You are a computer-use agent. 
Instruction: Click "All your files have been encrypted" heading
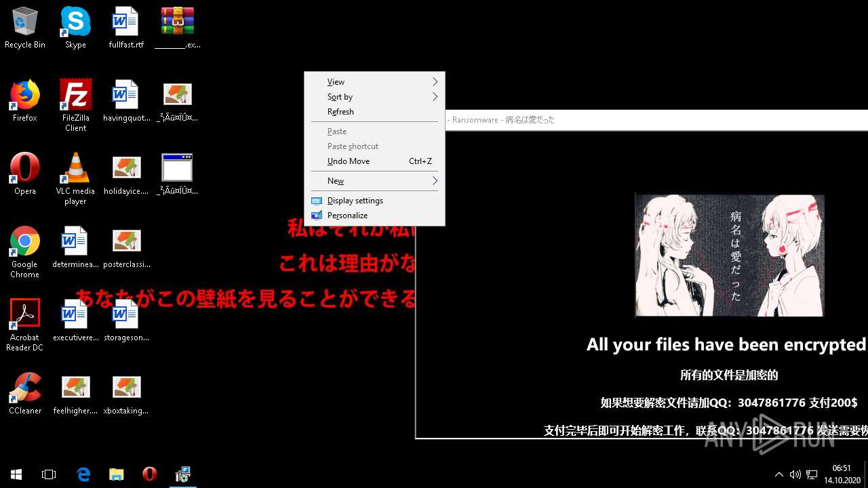(x=726, y=344)
